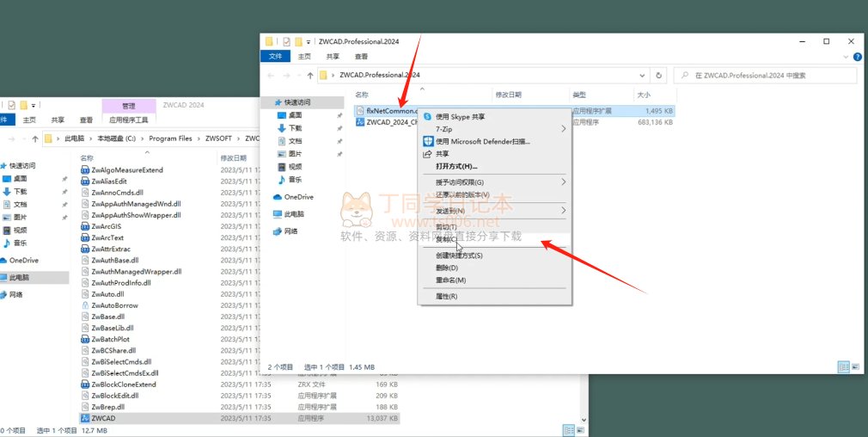Select ZwAutoBorrow file icon
This screenshot has height=437, width=868.
85,305
